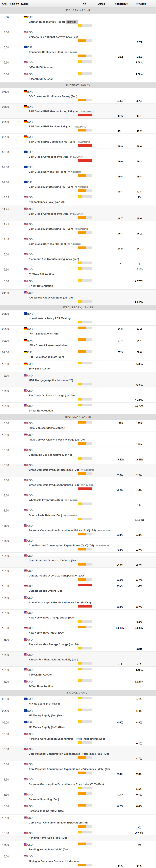Click the US flag for Michigan Consumer Sentiment Index
156x868 pixels.
click(25, 856)
